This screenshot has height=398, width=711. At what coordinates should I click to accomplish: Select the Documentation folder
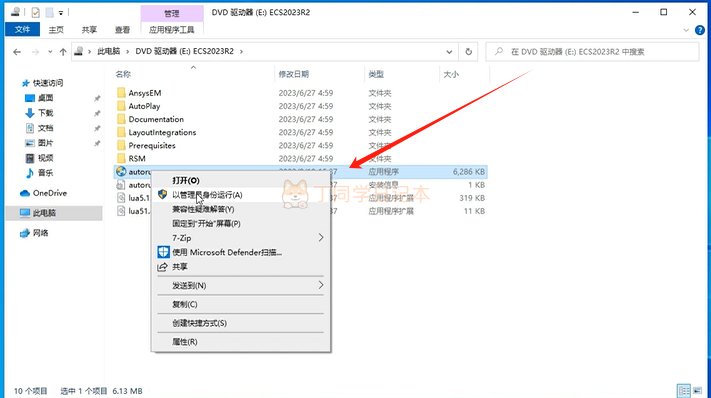tap(156, 119)
